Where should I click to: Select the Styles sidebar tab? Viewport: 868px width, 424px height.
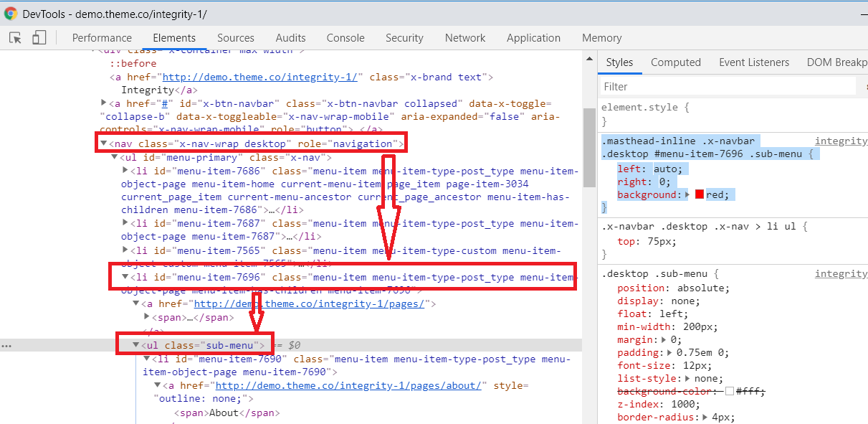619,62
